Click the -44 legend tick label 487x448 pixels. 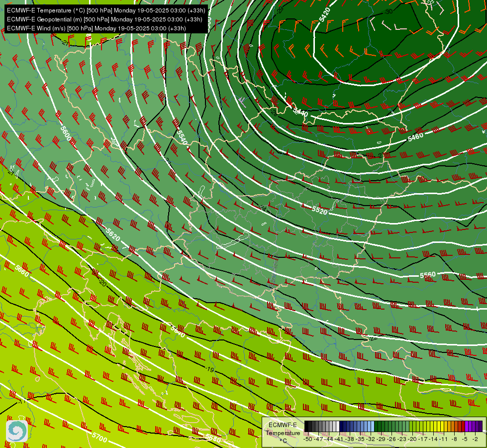point(329,440)
